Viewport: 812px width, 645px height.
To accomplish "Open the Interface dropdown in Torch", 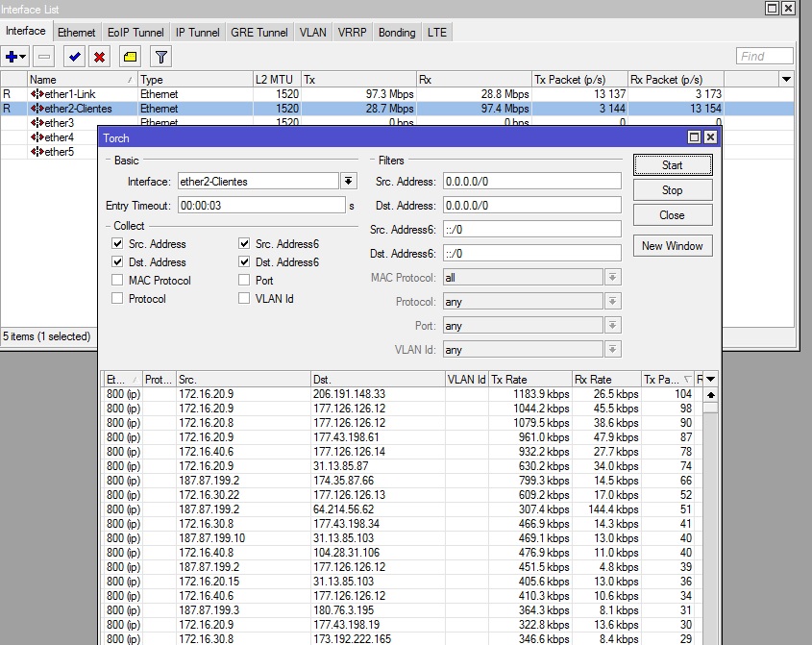I will [348, 182].
